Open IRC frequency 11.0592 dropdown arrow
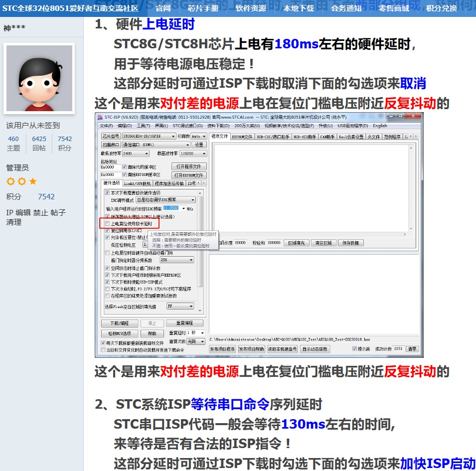Viewport: 476px width, 471px height. 183,208
